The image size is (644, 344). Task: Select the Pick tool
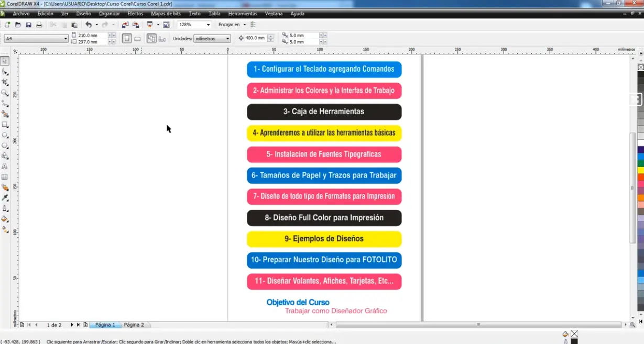click(x=5, y=61)
